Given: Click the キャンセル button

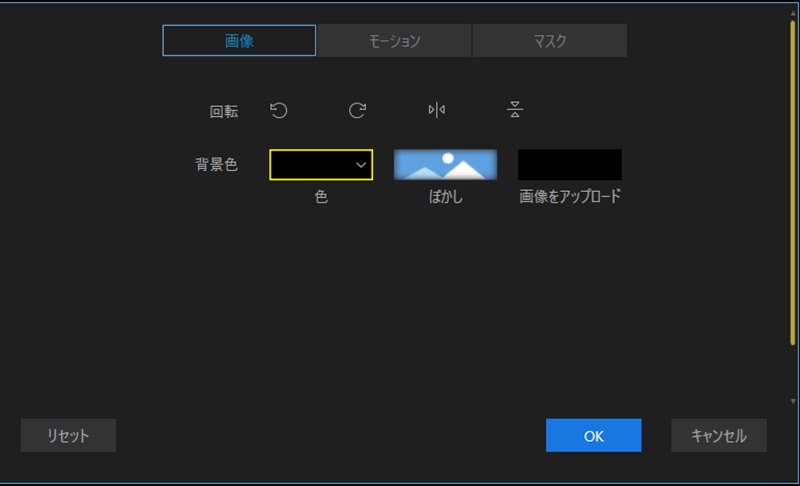Looking at the screenshot, I should point(719,436).
